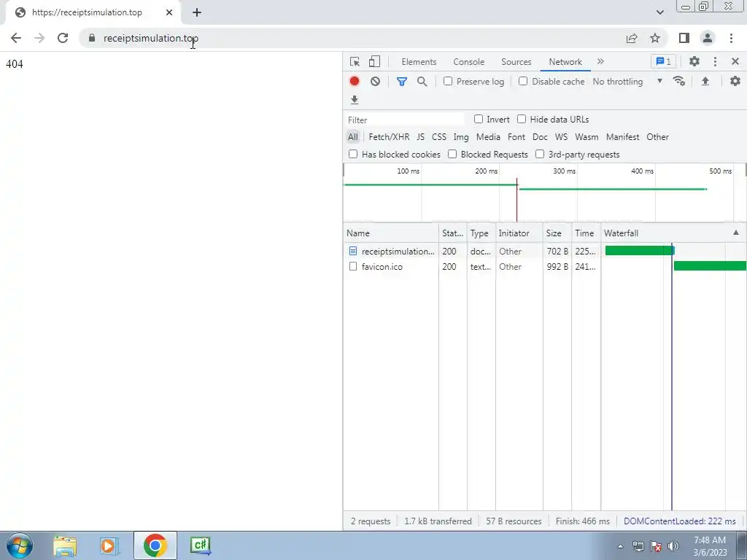
Task: Export HAR file with download arrow
Action: click(x=354, y=99)
